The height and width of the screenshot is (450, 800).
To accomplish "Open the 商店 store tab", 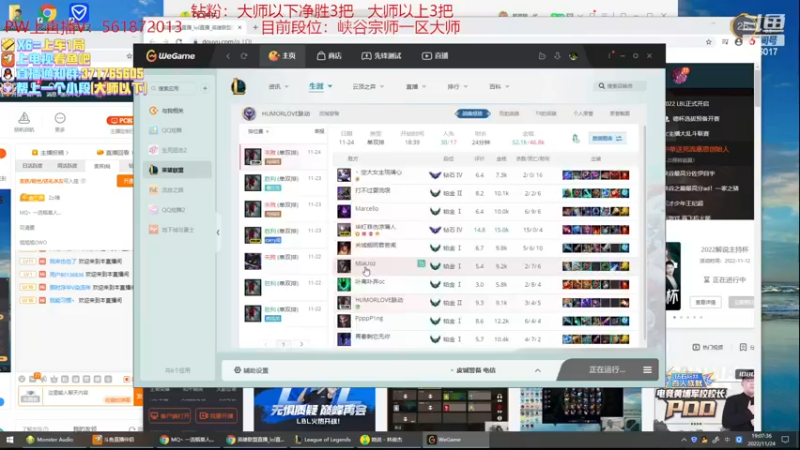I will point(329,56).
